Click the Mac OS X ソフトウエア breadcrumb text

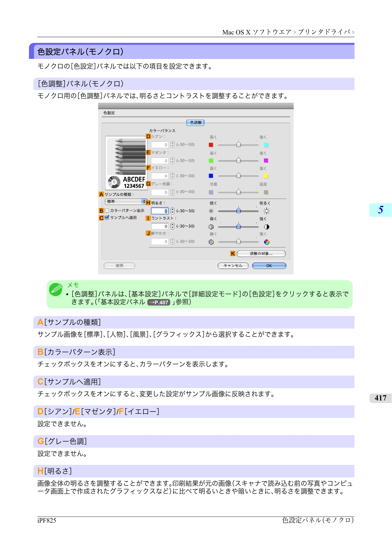[257, 32]
